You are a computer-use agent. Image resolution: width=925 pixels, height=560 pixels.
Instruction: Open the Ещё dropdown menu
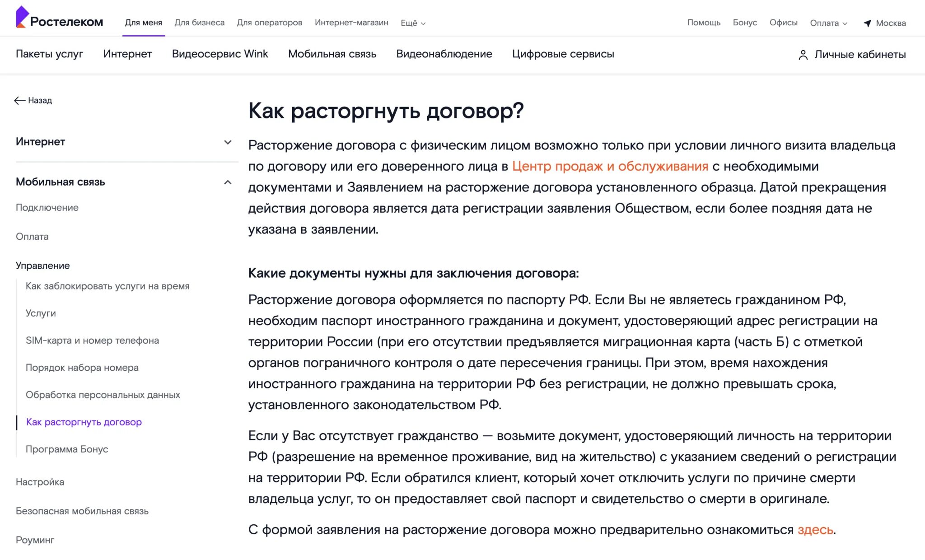413,23
